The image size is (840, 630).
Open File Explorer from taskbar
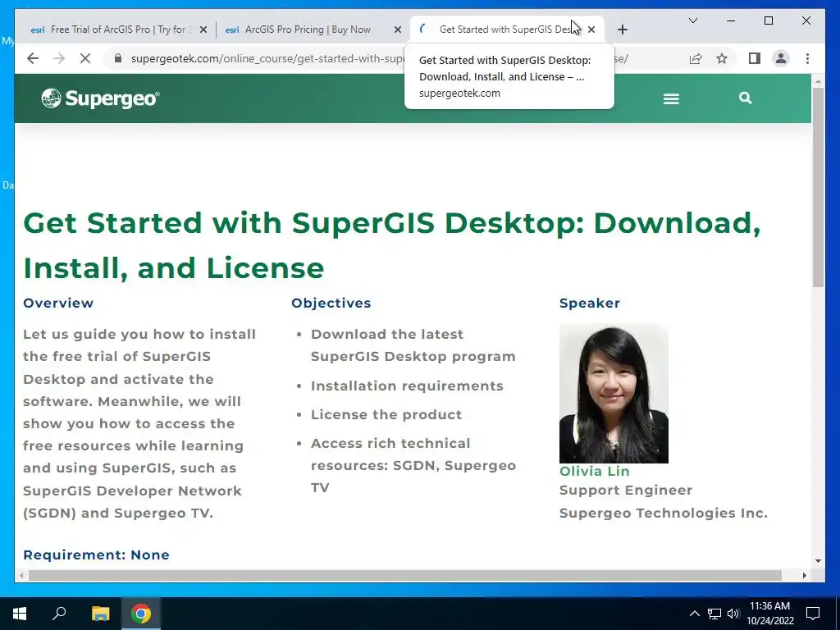(x=100, y=614)
